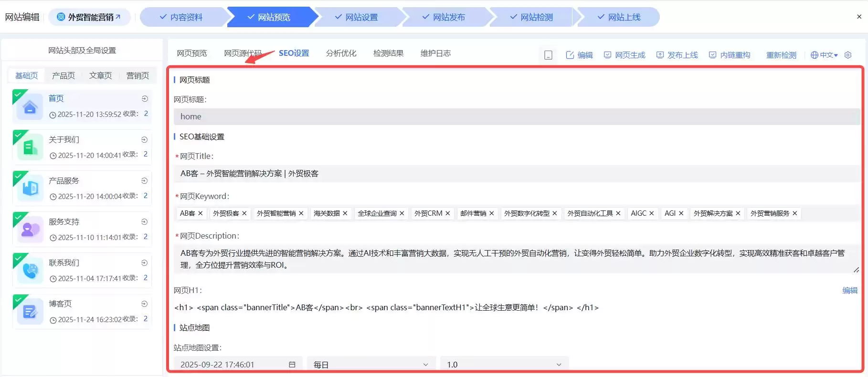Open the 检测结果 tab
The height and width of the screenshot is (377, 868).
tap(388, 53)
